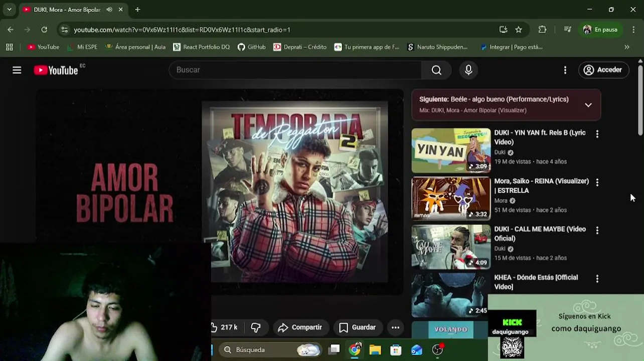Install app icon in the address bar
The image size is (644, 361).
tap(503, 30)
